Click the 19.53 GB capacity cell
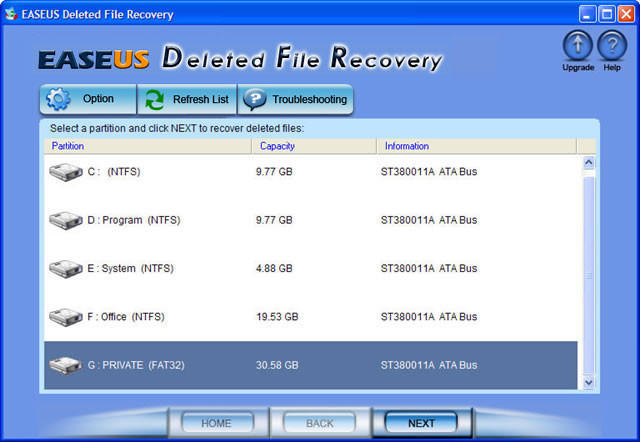This screenshot has height=442, width=640. click(x=277, y=317)
